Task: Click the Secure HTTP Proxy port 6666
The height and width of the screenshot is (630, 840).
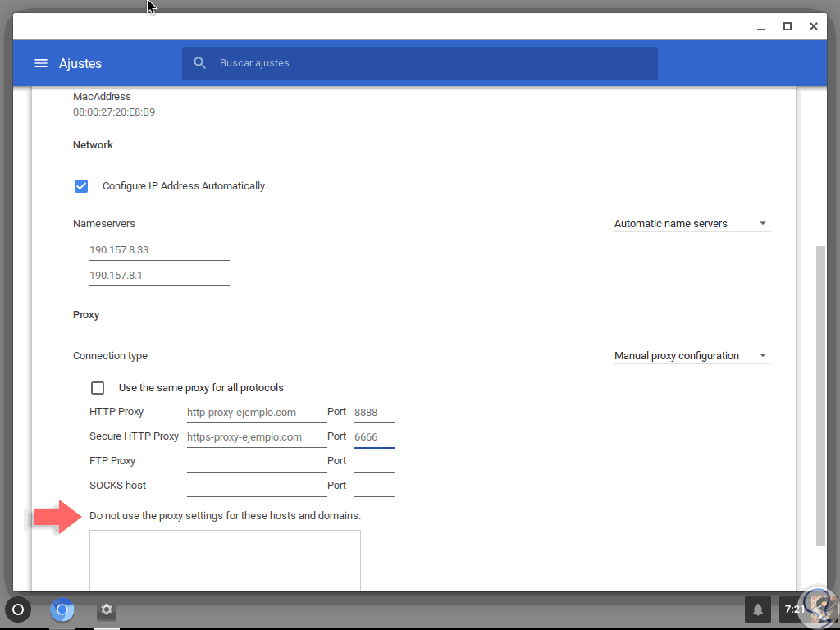Action: pyautogui.click(x=374, y=437)
